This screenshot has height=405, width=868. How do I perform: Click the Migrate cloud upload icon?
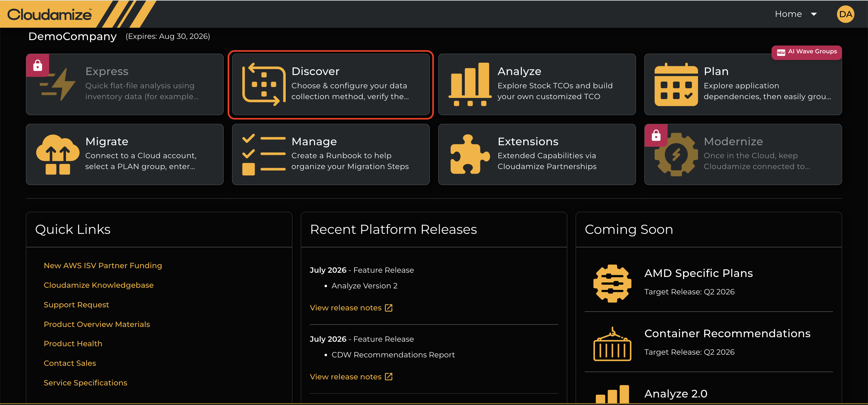coord(58,155)
